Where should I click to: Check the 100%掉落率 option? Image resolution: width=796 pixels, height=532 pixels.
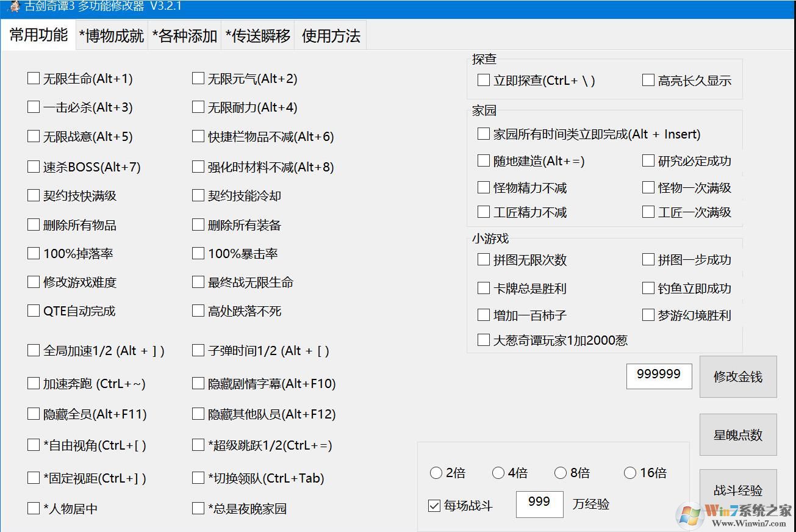(34, 253)
